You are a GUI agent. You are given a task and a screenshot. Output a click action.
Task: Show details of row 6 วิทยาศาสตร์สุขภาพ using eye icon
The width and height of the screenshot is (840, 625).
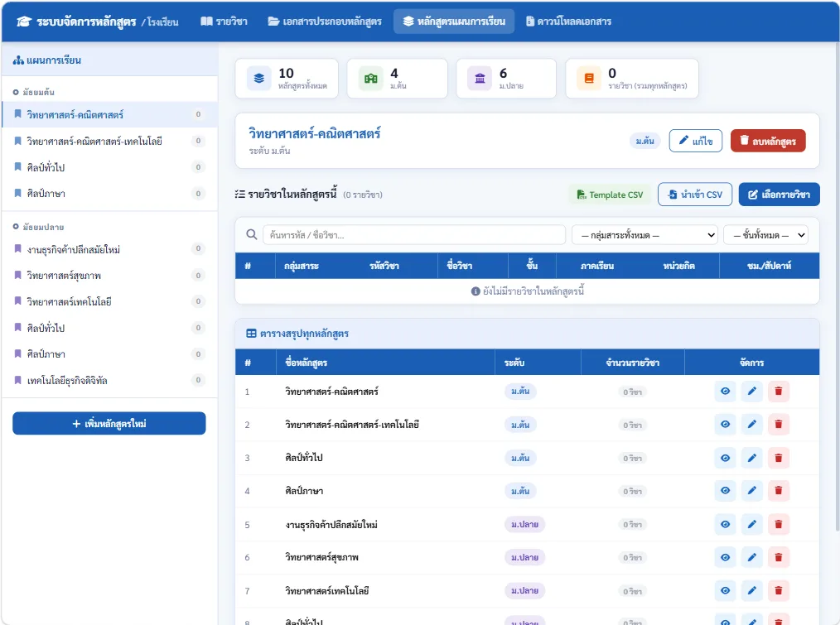point(725,557)
